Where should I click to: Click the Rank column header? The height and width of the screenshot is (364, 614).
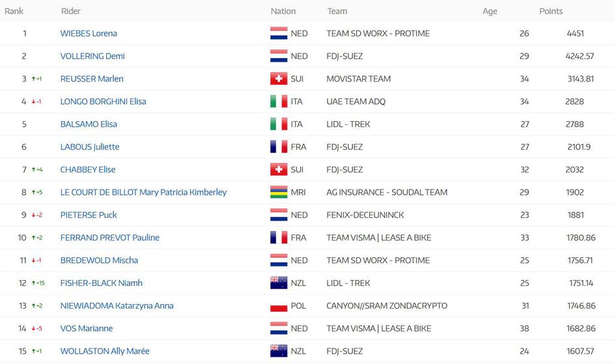14,11
